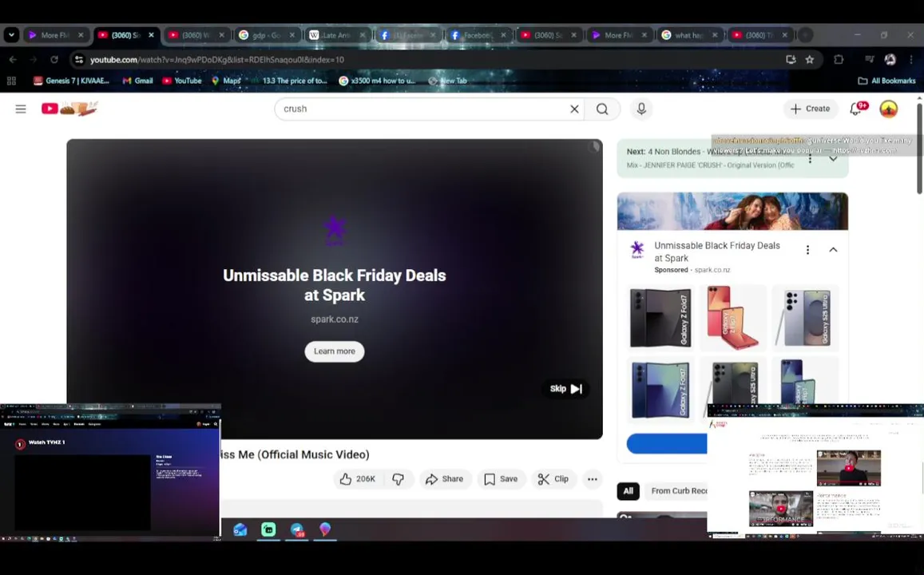This screenshot has width=924, height=575.
Task: Open the Gmail bookmark
Action: [137, 81]
